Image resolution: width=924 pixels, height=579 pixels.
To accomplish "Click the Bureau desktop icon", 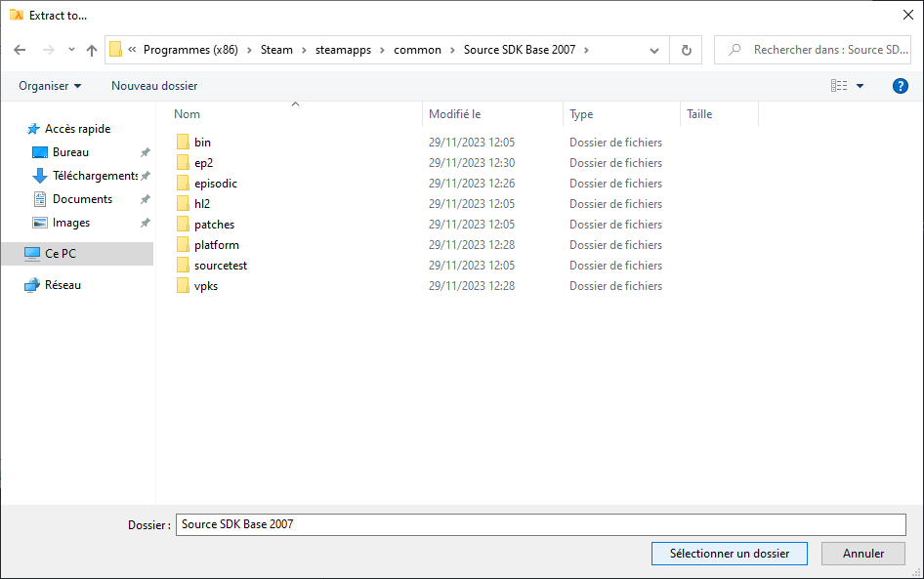I will 39,152.
